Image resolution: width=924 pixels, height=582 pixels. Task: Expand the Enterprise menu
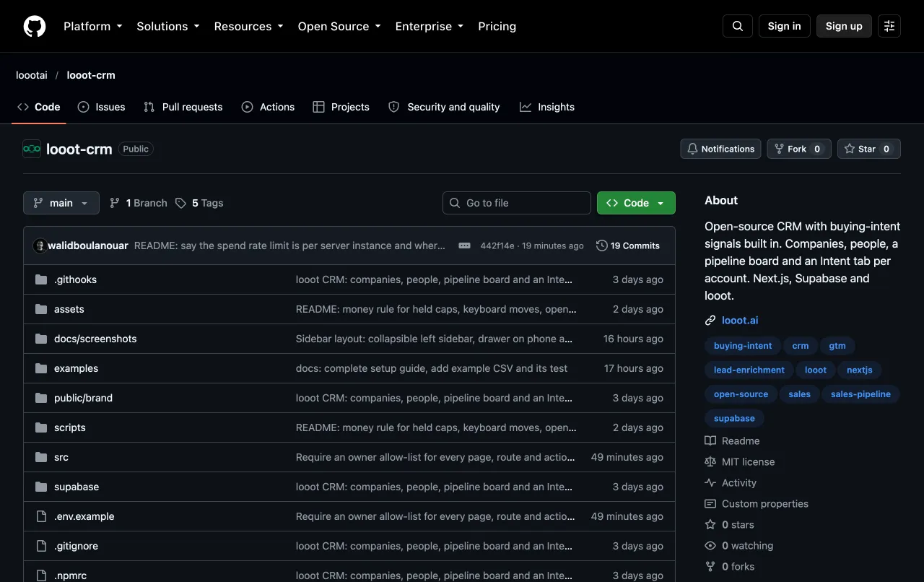[430, 26]
